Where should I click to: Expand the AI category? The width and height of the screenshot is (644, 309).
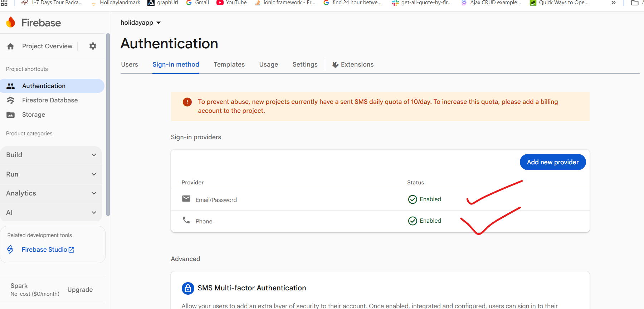[x=51, y=213]
